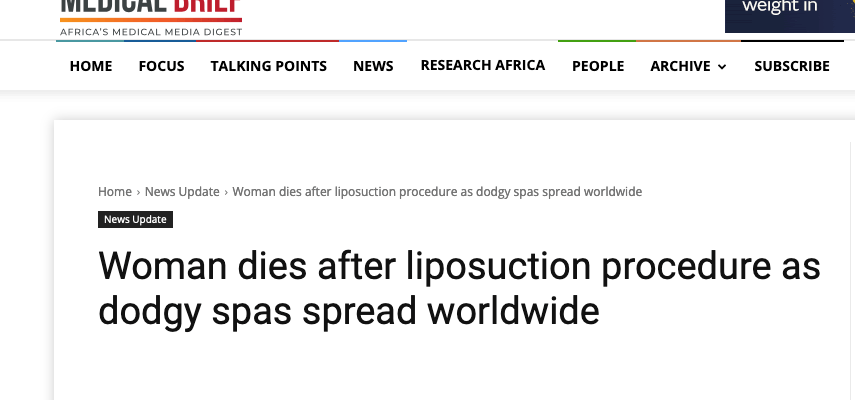Click the Medical Brief logo
855x400 pixels.
(150, 8)
